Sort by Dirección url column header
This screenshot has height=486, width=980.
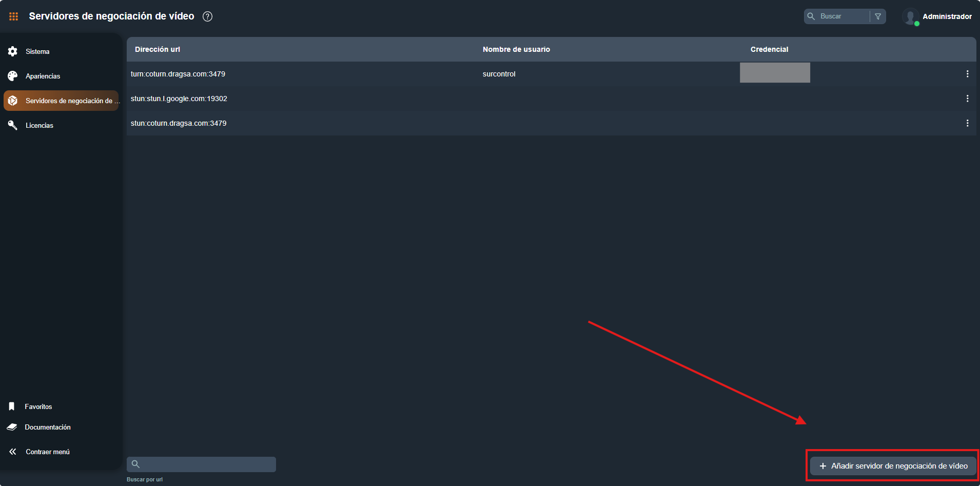click(x=158, y=49)
